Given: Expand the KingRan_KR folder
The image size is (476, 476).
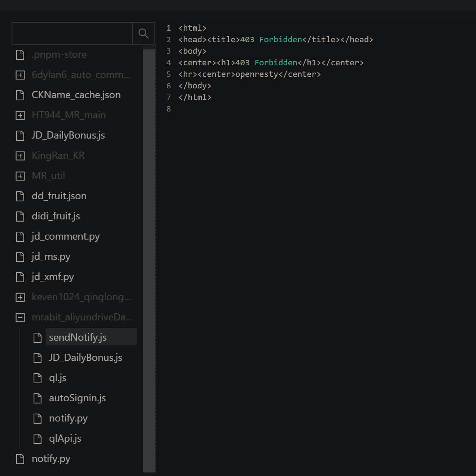Looking at the screenshot, I should (x=20, y=156).
